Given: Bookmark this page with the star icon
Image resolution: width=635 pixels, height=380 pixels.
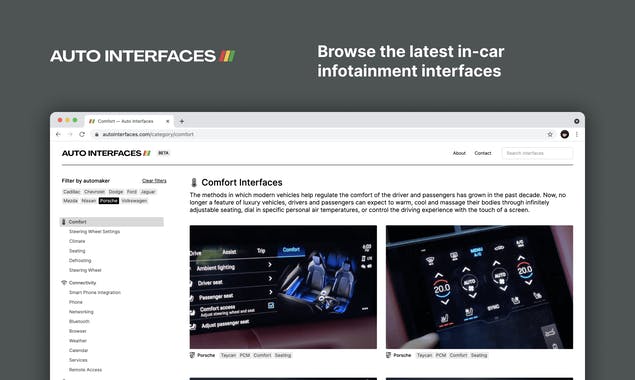Looking at the screenshot, I should click(550, 134).
